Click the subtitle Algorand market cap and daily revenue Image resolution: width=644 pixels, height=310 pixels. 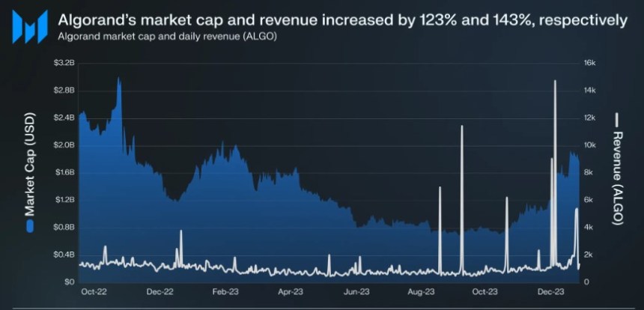click(167, 37)
